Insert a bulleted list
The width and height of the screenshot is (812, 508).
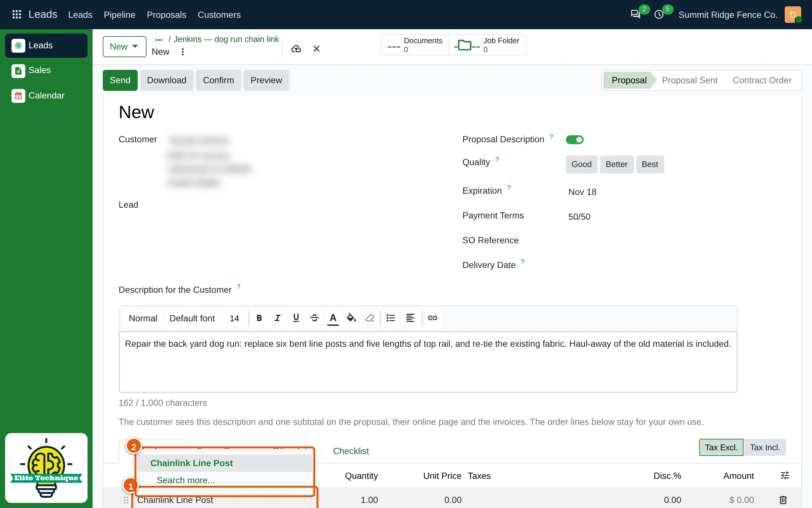[x=390, y=318]
